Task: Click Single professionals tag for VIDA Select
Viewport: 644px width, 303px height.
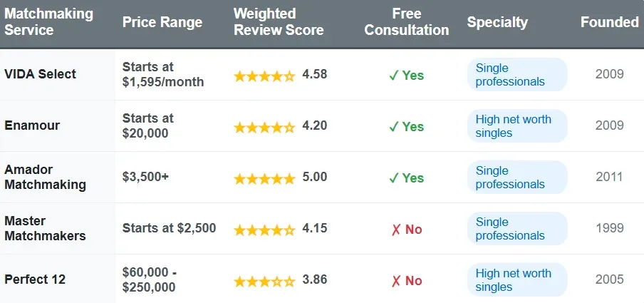Action: point(517,75)
